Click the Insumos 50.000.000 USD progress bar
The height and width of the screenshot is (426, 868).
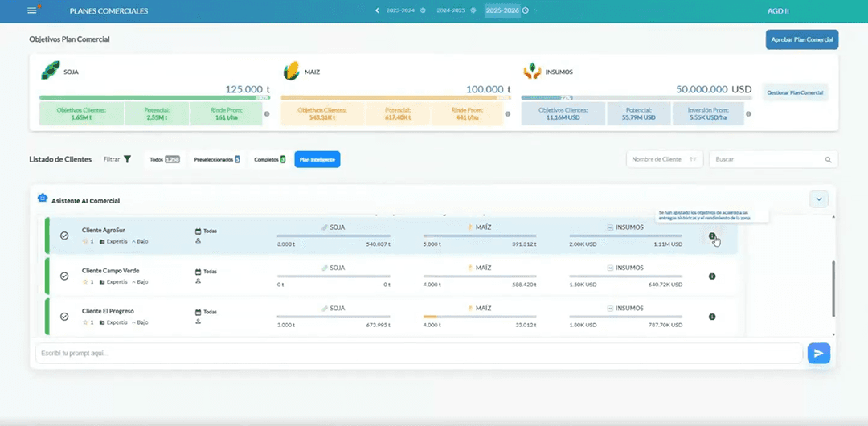point(637,97)
